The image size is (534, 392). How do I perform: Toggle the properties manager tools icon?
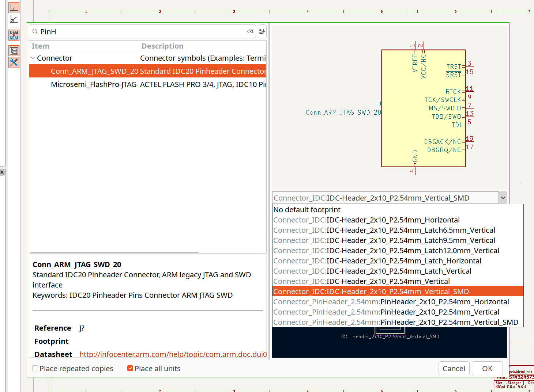[14, 62]
